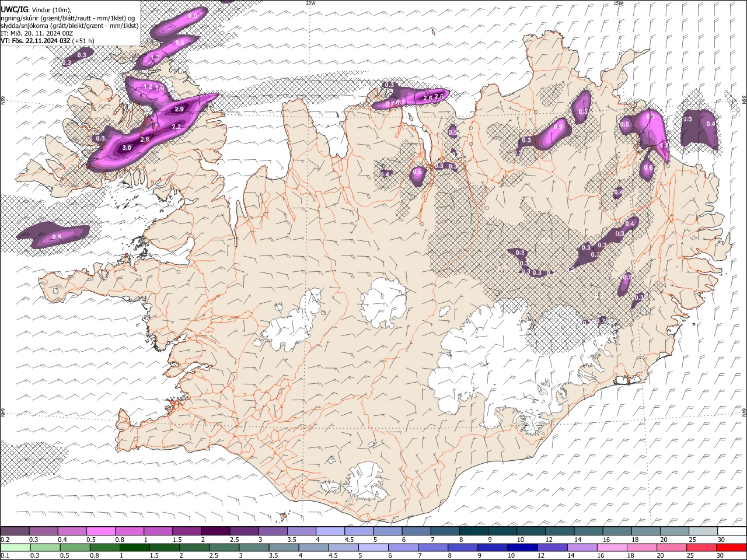Pick the white 30 swatch in upper legend row
The image size is (747, 560).
click(x=732, y=531)
